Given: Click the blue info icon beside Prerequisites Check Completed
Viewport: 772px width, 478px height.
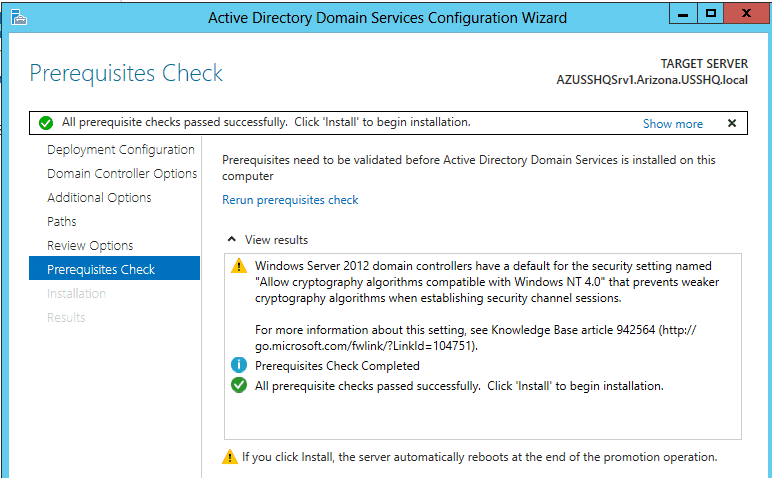Looking at the screenshot, I should tap(239, 365).
